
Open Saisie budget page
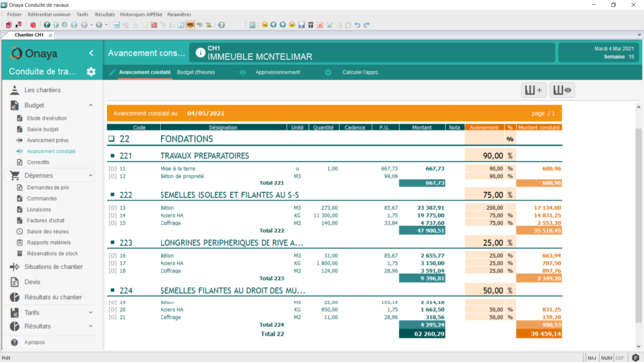[x=43, y=129]
